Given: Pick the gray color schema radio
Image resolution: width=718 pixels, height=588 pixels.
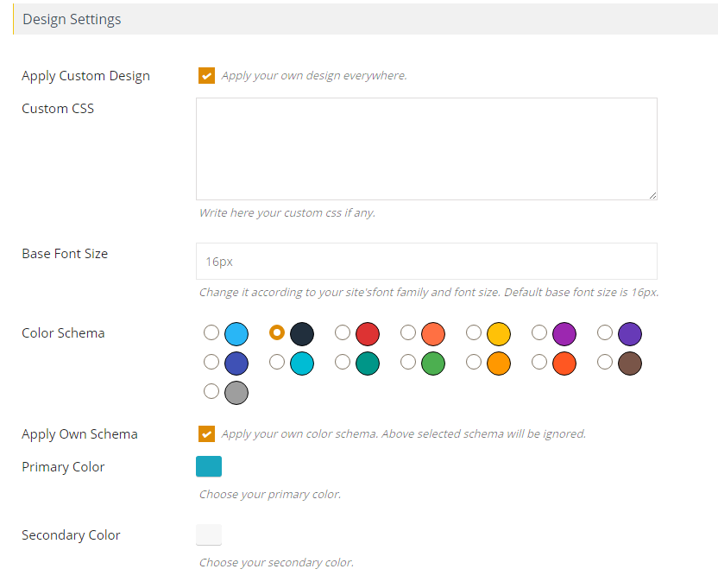Looking at the screenshot, I should (211, 392).
